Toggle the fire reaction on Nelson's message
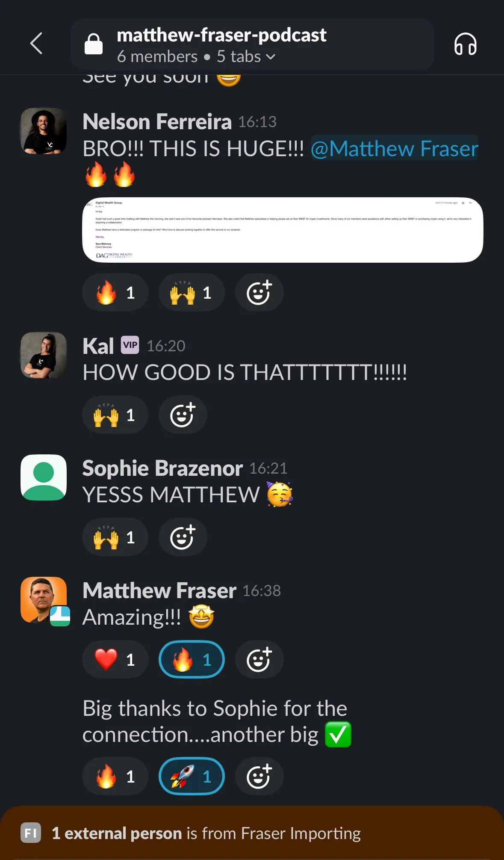 coord(115,293)
